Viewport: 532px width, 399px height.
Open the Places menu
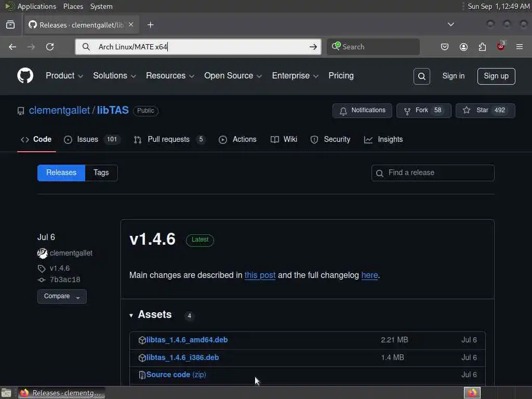click(73, 6)
